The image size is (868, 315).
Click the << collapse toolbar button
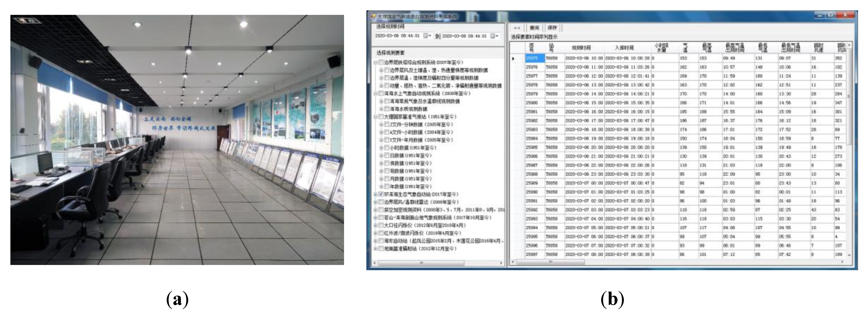point(517,28)
